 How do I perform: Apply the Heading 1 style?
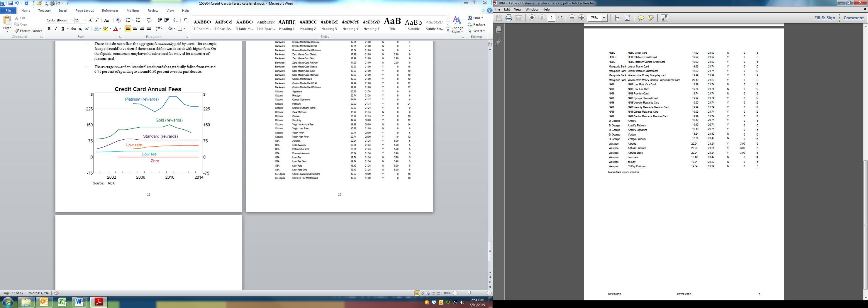[x=287, y=25]
